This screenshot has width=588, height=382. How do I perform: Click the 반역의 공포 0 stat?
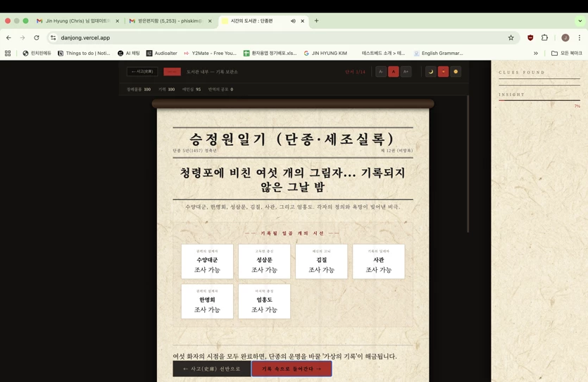(220, 90)
